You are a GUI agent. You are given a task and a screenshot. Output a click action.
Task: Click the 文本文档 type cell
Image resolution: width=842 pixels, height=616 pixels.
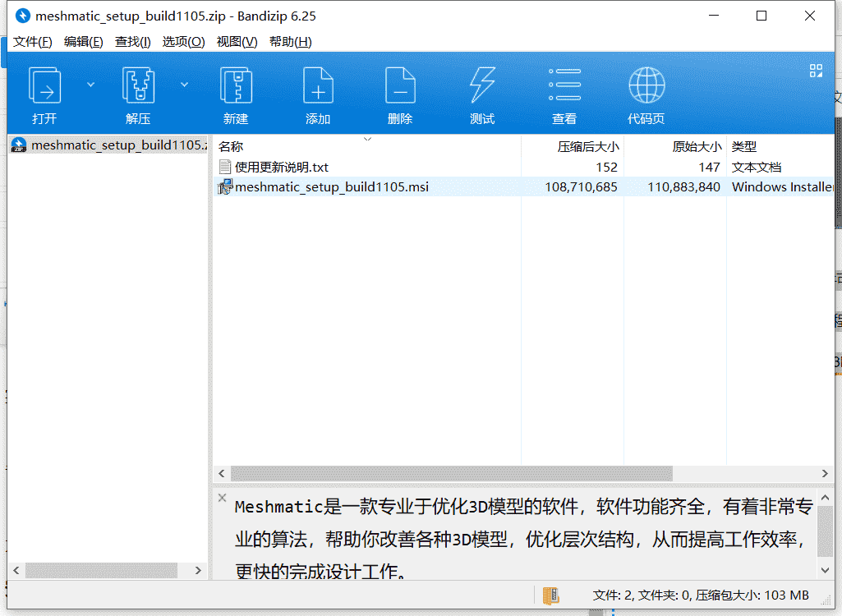[756, 167]
